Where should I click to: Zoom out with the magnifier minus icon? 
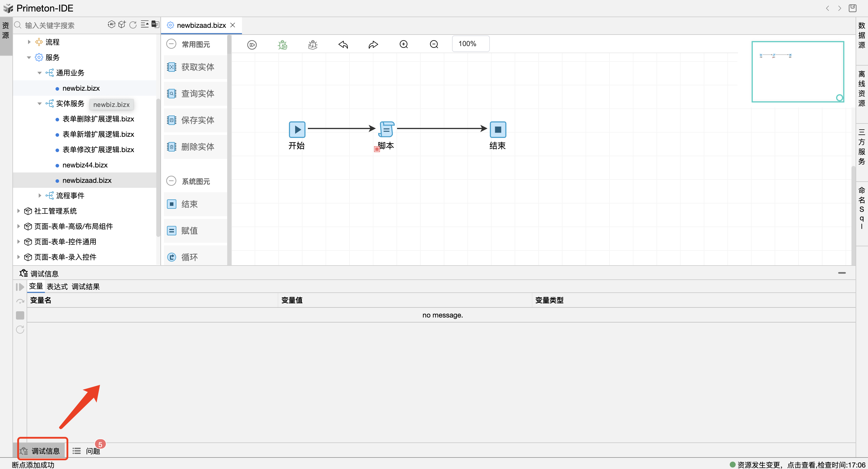click(x=434, y=45)
